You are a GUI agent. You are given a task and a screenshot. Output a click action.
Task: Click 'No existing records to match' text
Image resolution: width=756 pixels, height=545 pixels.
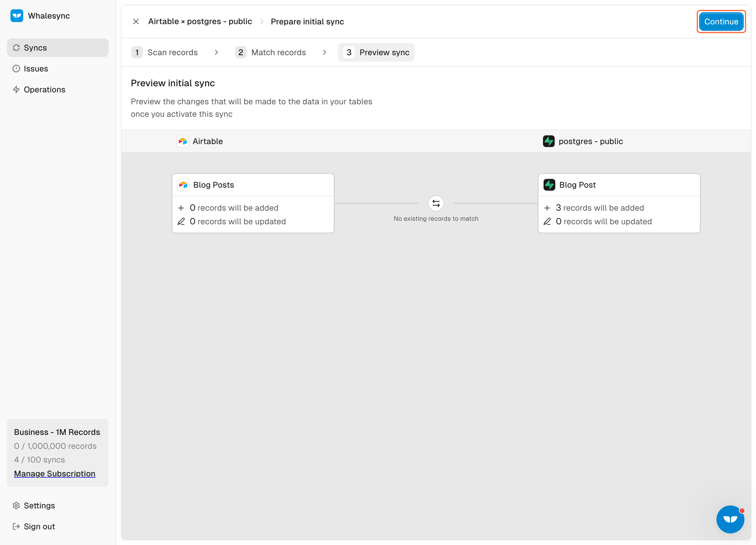tap(436, 219)
